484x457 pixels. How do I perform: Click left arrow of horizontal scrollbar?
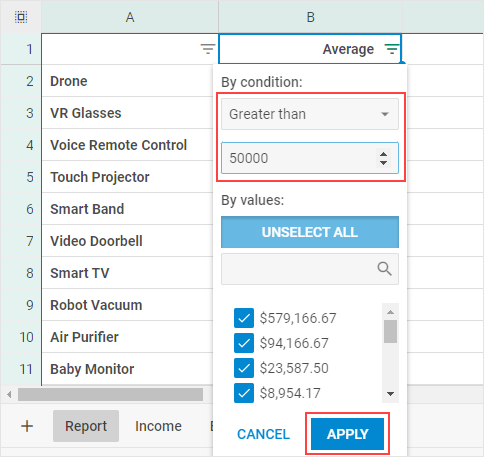tap(9, 395)
